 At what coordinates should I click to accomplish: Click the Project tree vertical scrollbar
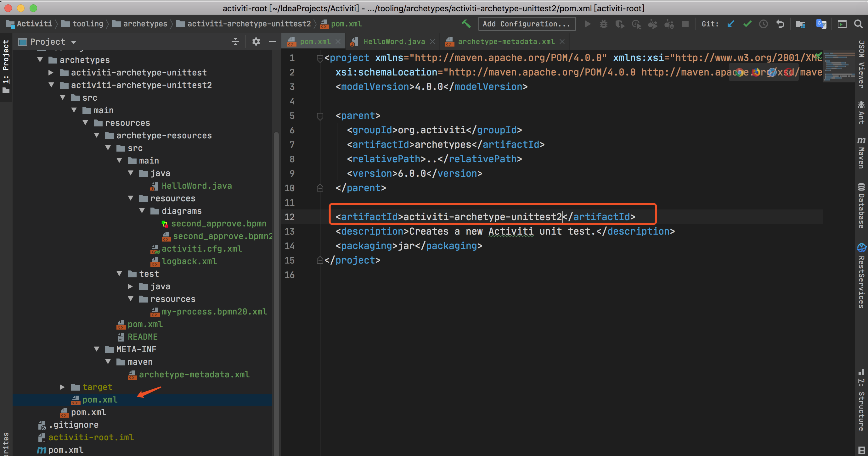[x=276, y=293]
